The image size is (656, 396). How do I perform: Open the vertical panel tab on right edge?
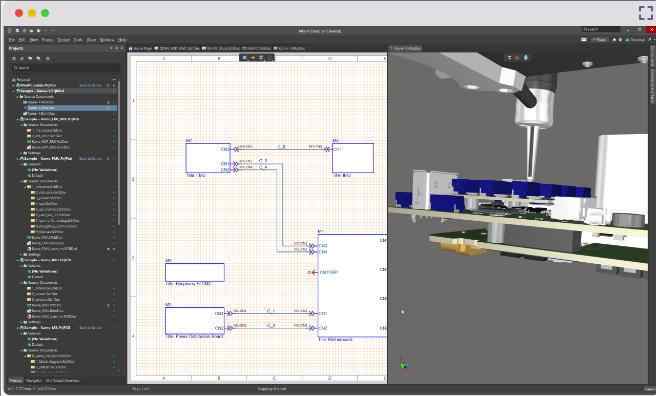click(x=652, y=74)
